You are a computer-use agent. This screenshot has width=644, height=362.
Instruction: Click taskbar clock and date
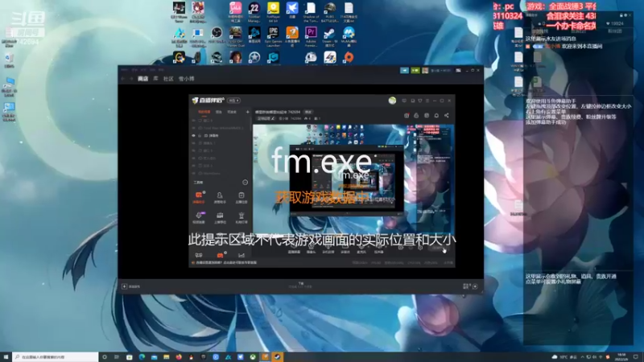[x=621, y=357]
